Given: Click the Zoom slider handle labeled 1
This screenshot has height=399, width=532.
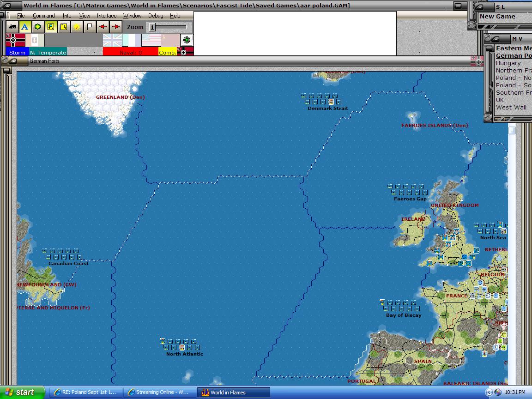Looking at the screenshot, I should pyautogui.click(x=152, y=28).
